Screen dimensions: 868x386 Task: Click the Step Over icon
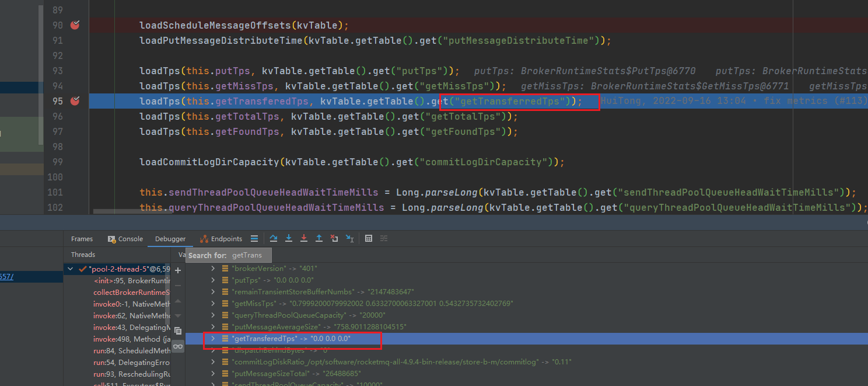click(x=274, y=238)
